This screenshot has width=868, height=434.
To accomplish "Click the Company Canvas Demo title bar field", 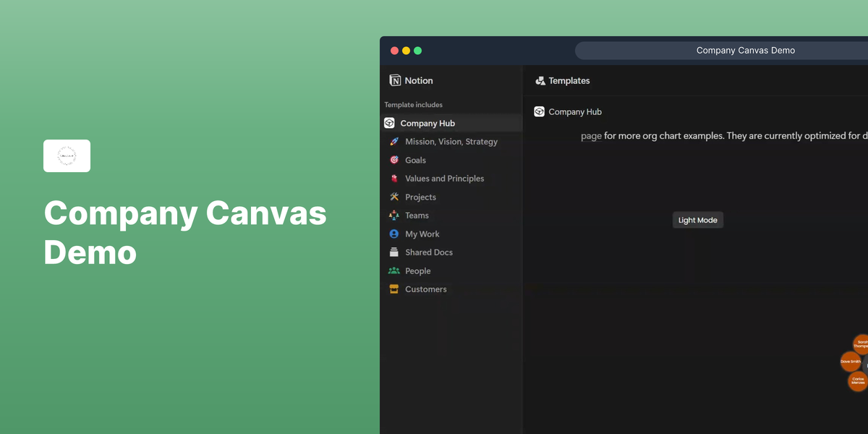I will point(723,51).
